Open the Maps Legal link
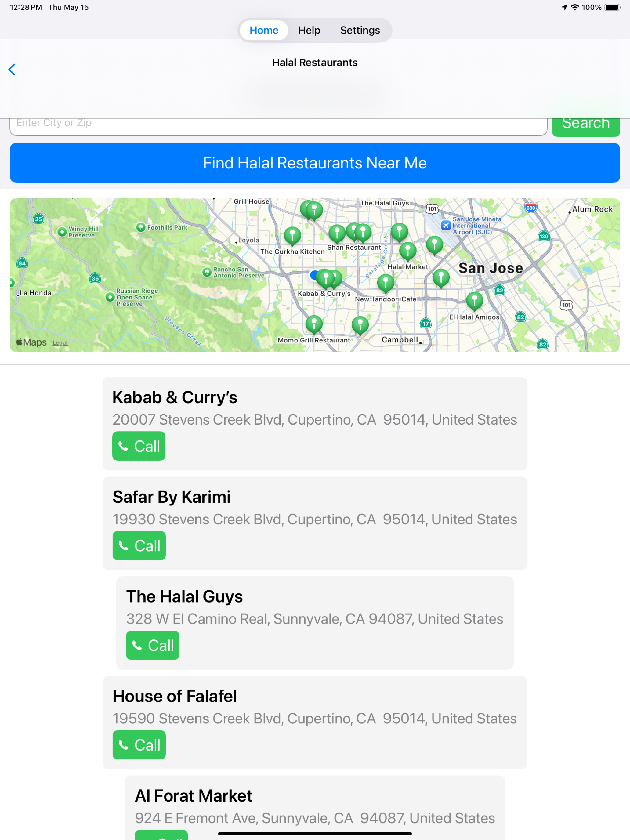Screen dimensions: 630x840 [x=60, y=342]
